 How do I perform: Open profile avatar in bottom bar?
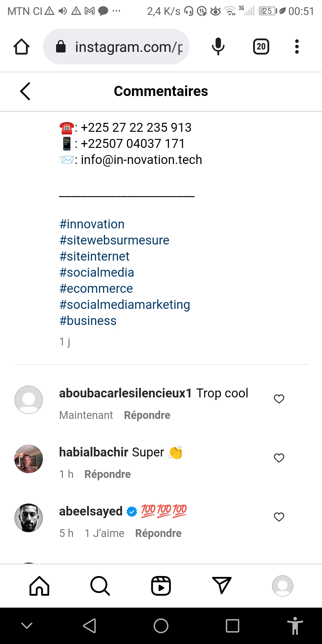(x=283, y=586)
